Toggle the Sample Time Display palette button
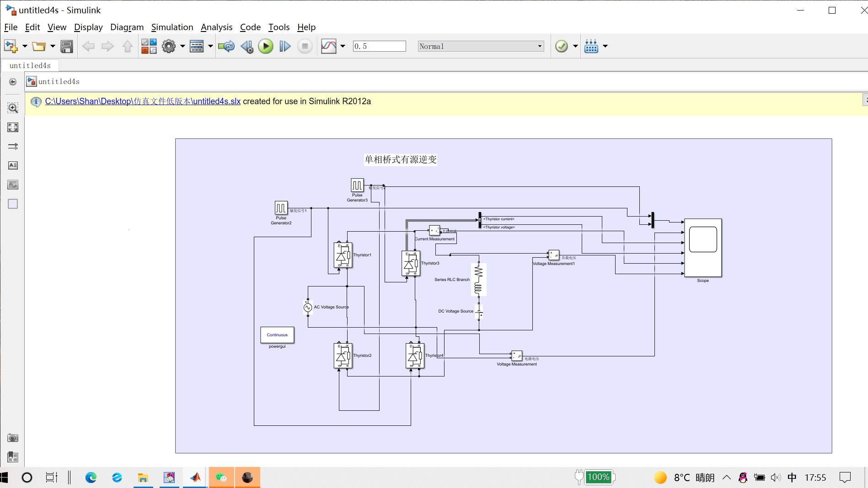Viewport: 868px width, 488px height. tap(13, 147)
